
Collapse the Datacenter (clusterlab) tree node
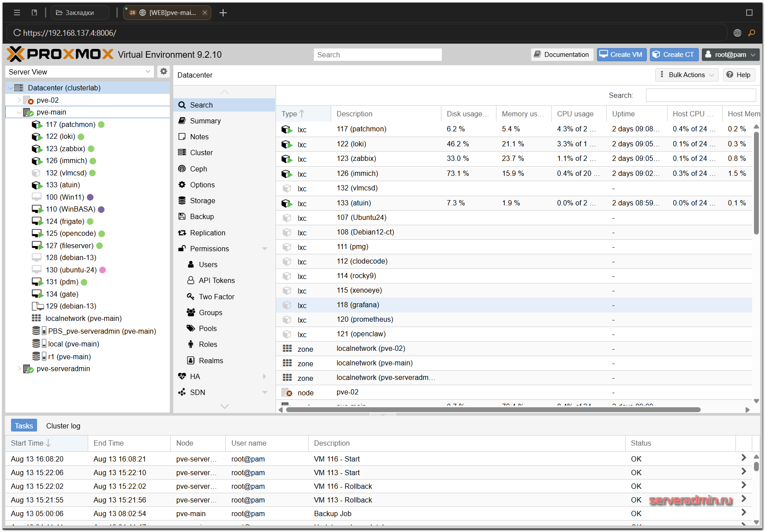(x=10, y=88)
